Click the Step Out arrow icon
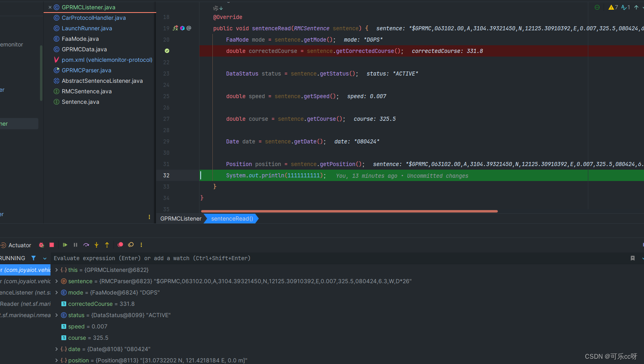Viewport: 644px width, 364px height. 107,245
